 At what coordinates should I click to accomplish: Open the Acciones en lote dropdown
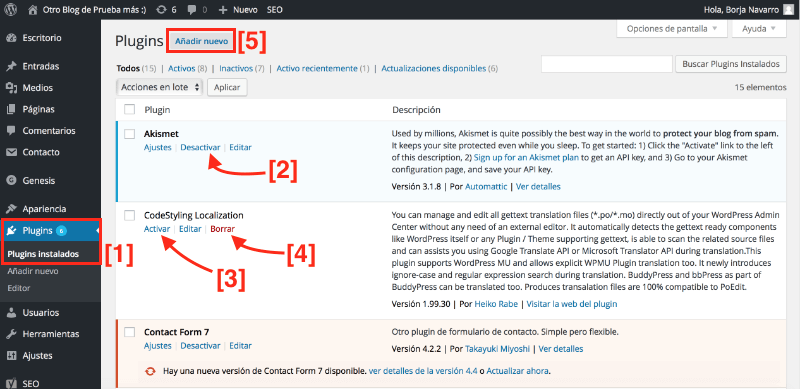coord(160,87)
